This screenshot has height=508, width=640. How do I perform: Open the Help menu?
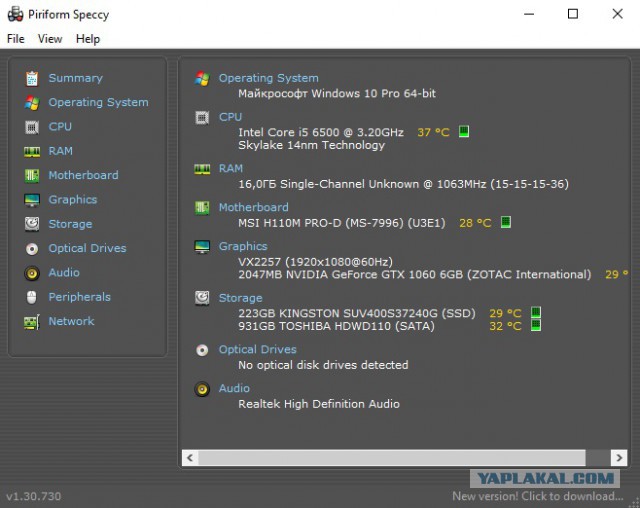pos(88,39)
